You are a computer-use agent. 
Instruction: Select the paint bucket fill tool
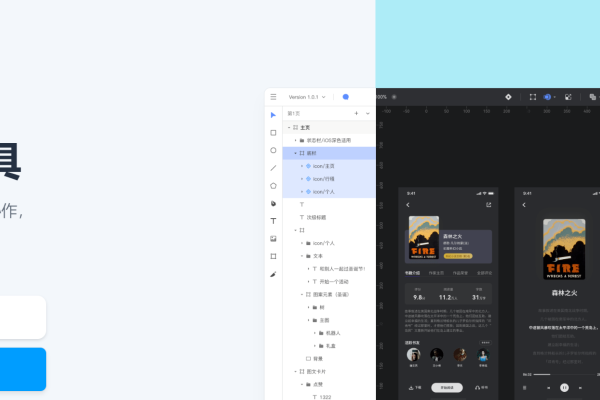(x=273, y=204)
